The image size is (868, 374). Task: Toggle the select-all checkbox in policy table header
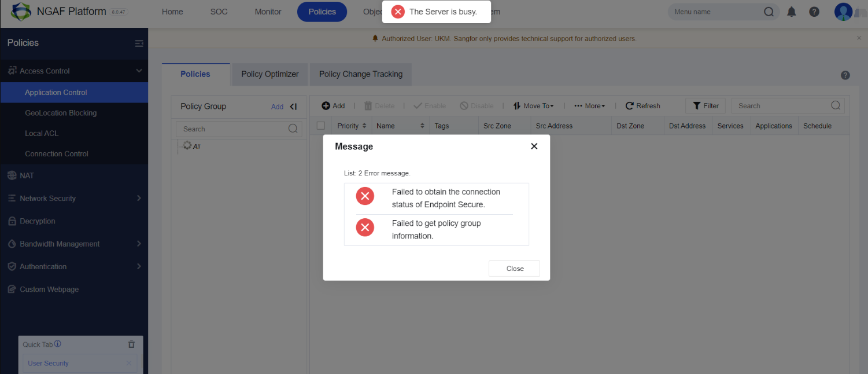[321, 126]
